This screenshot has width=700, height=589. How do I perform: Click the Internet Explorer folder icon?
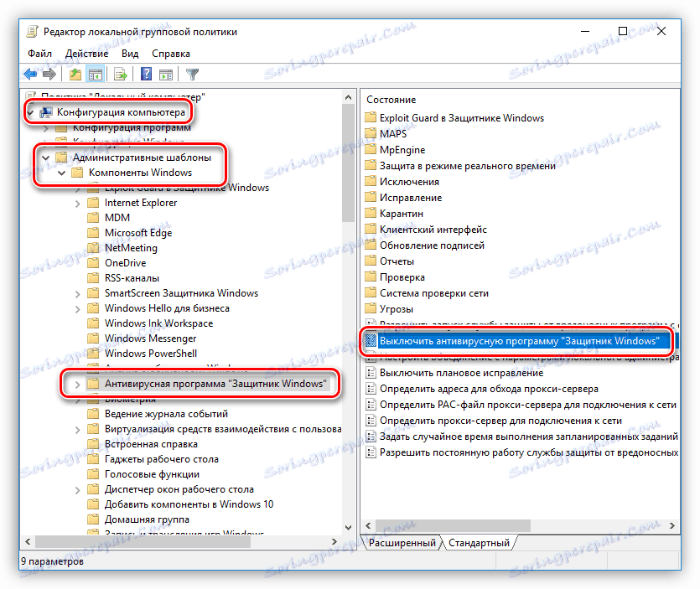(x=93, y=203)
